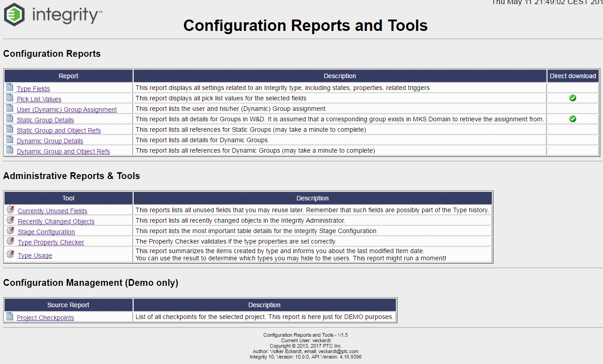
Task: Open the Type Fields report link
Action: pyautogui.click(x=33, y=89)
